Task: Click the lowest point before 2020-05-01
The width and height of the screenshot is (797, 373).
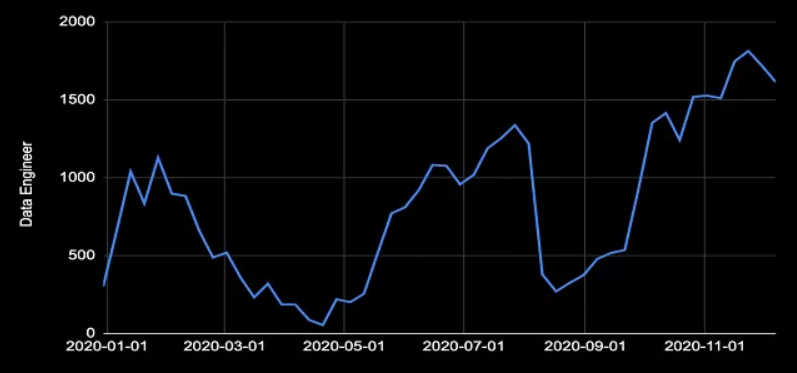Action: pos(323,325)
